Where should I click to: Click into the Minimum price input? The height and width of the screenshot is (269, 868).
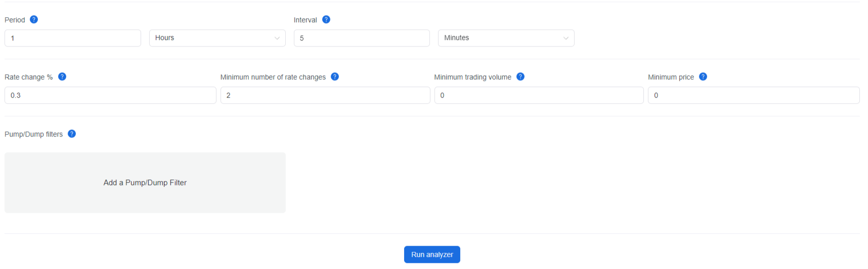click(x=754, y=95)
